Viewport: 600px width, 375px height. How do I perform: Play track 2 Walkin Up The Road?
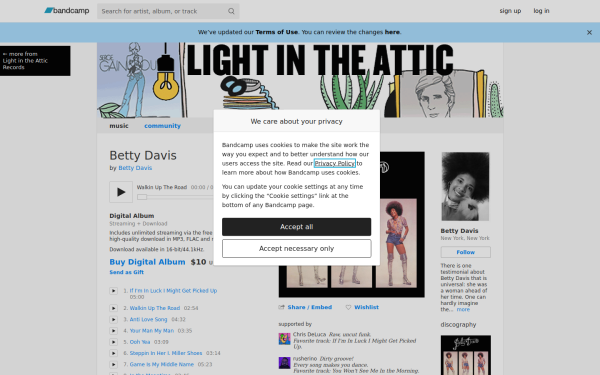click(114, 308)
